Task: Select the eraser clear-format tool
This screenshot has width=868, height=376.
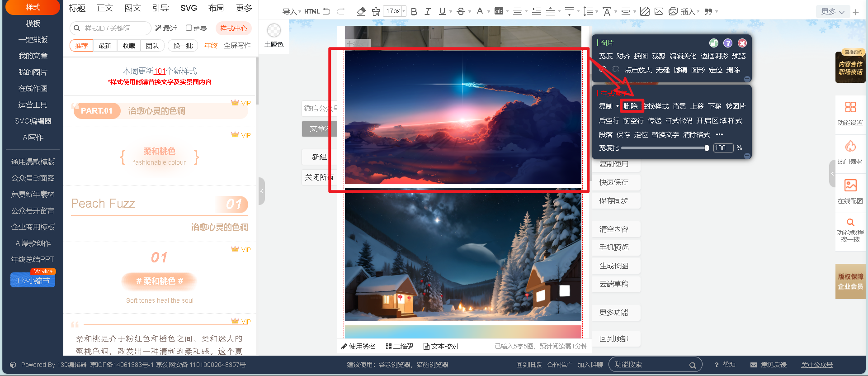Action: (x=361, y=11)
